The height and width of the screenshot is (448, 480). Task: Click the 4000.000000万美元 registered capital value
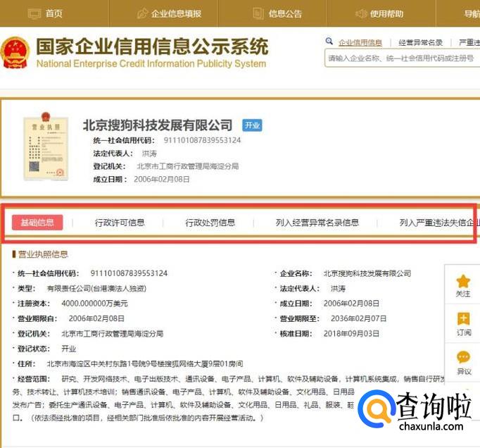(94, 304)
